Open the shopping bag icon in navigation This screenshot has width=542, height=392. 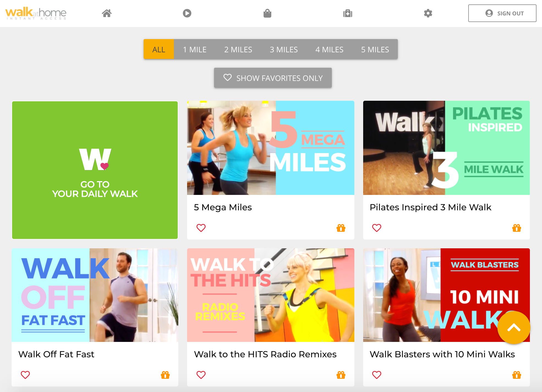[267, 13]
